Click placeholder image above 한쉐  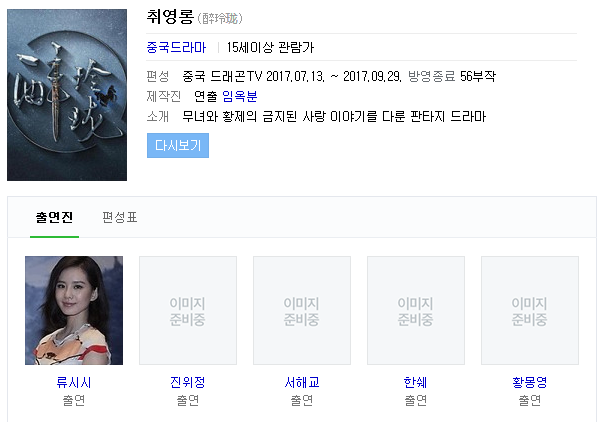pyautogui.click(x=416, y=310)
